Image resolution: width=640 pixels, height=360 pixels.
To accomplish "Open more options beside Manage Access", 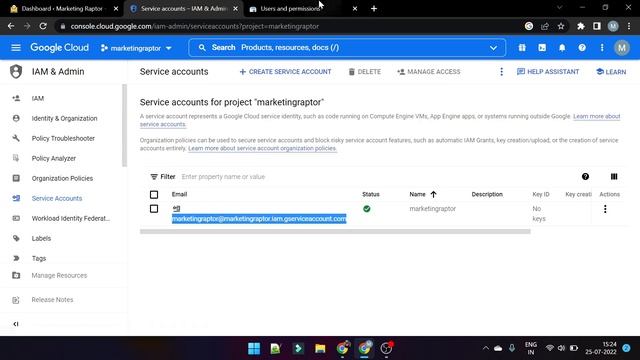I will tap(501, 72).
